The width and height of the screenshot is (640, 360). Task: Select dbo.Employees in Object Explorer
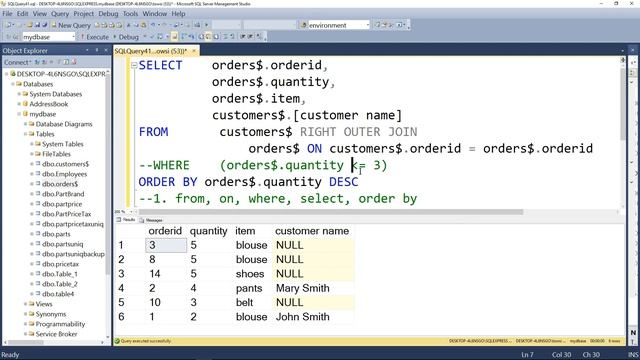(64, 174)
